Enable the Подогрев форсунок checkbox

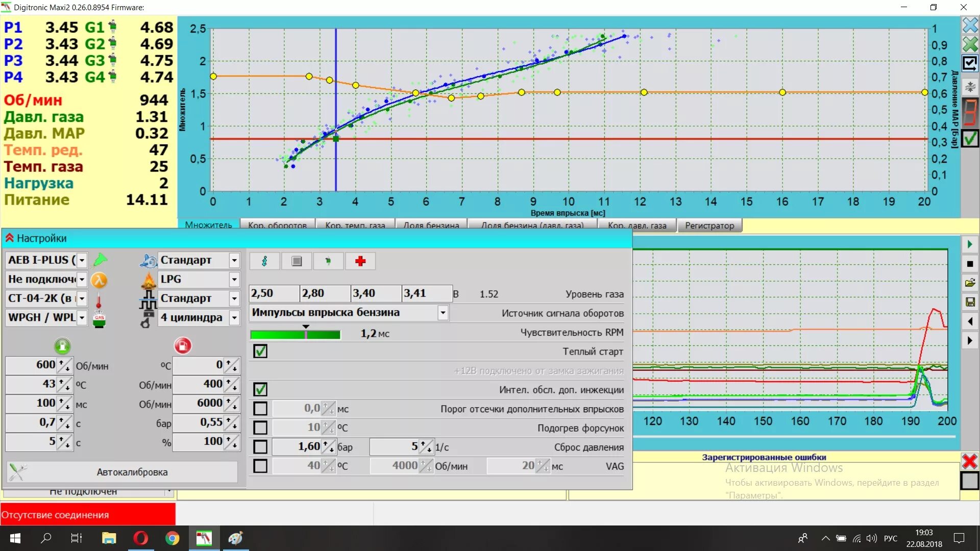260,428
